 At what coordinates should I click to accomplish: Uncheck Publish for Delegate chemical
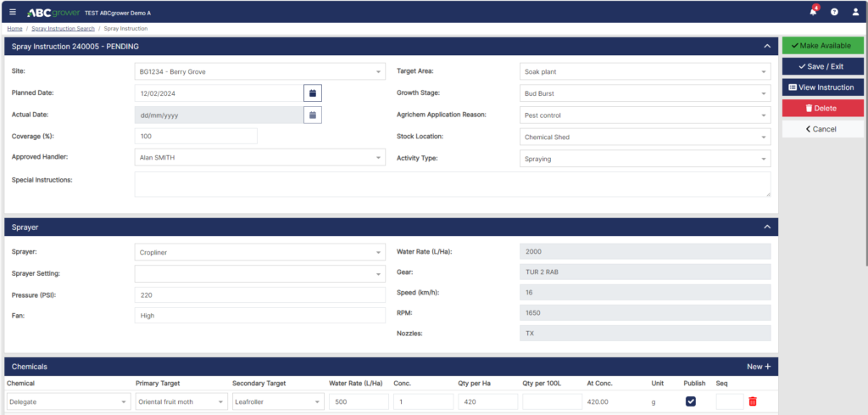tap(691, 401)
